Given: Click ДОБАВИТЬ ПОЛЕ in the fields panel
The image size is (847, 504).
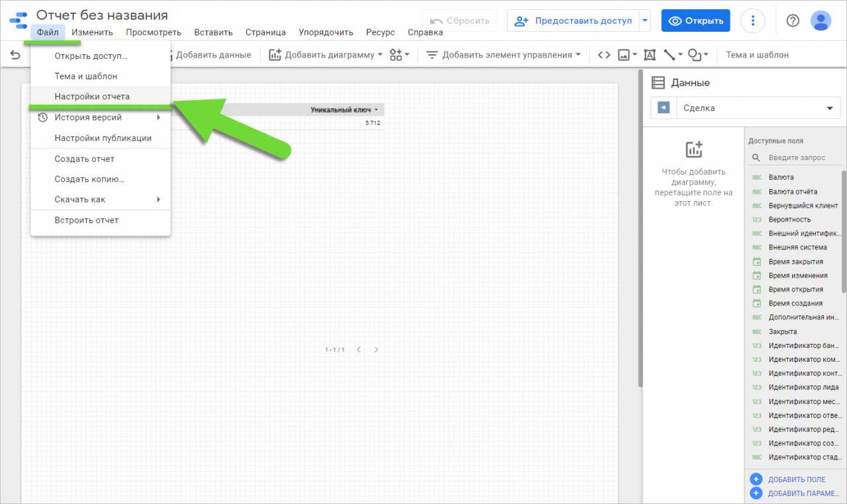Looking at the screenshot, I should click(795, 479).
